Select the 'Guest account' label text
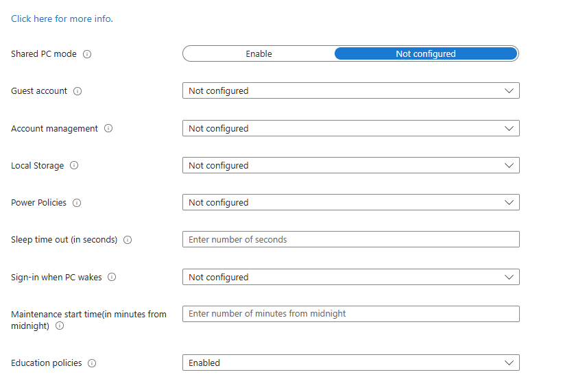This screenshot has width=563, height=392. (x=39, y=91)
